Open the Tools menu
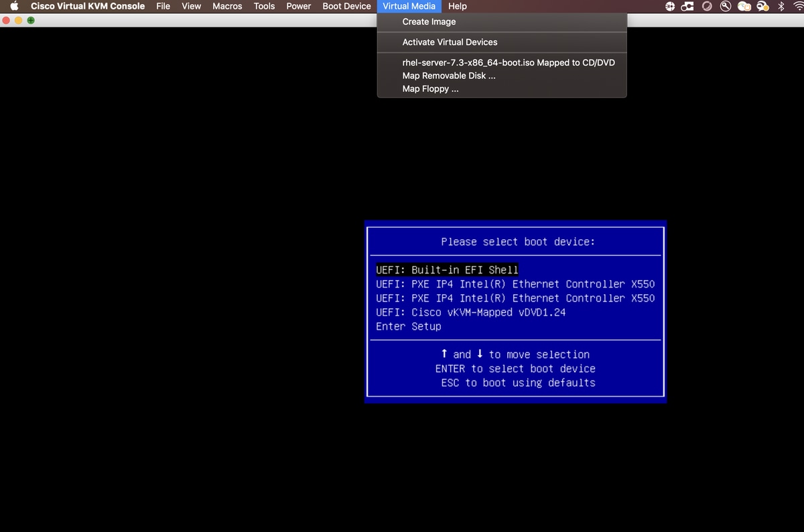Viewport: 804px width, 532px height. click(x=264, y=6)
